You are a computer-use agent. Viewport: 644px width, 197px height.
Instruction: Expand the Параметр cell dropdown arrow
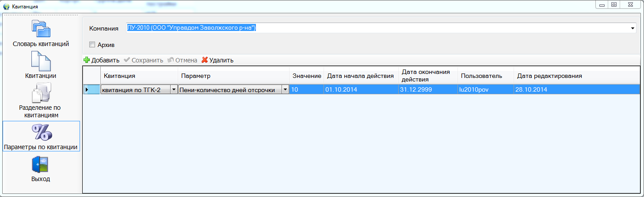(285, 90)
